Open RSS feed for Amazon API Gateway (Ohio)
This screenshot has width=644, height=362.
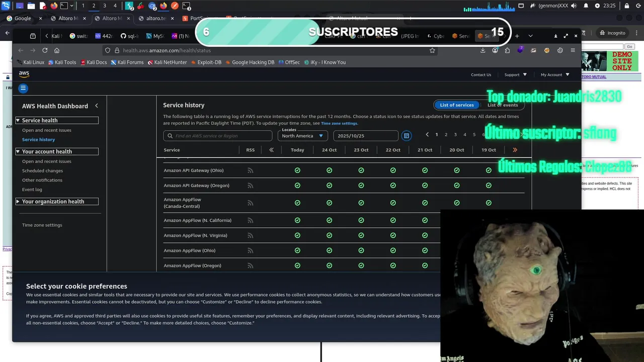point(250,170)
